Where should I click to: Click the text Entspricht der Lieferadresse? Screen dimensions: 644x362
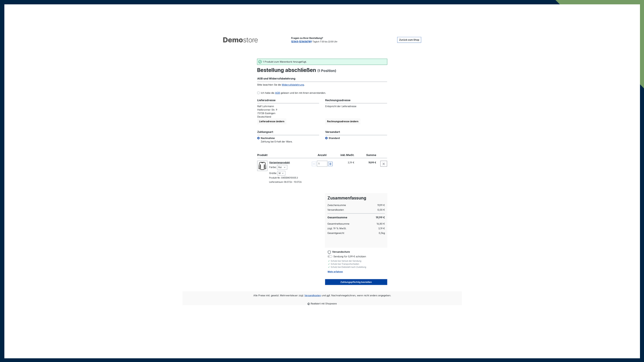point(341,106)
